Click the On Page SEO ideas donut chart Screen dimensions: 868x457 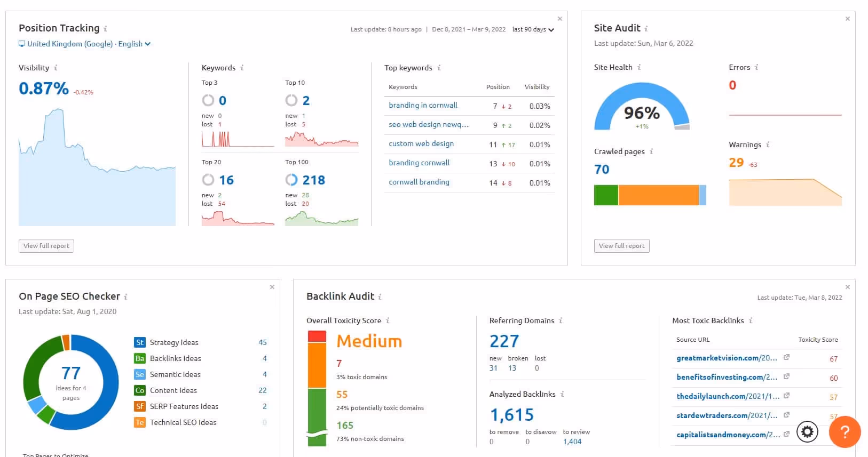[70, 382]
